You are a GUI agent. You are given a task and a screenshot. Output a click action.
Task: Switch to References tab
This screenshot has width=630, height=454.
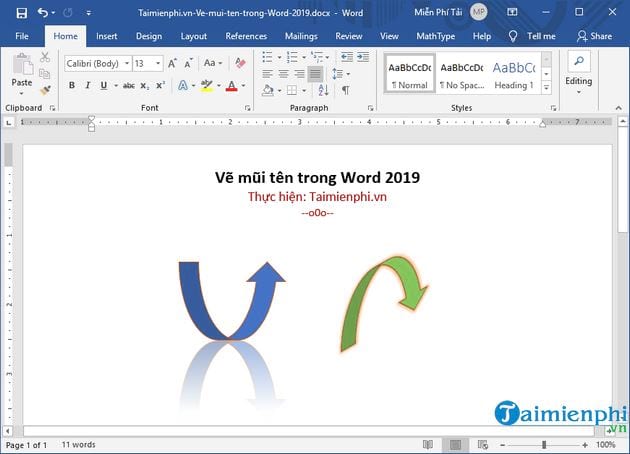click(x=246, y=36)
